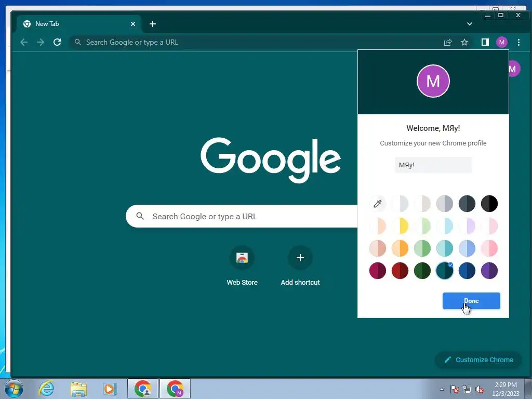Select the pink theme color

tap(489, 248)
